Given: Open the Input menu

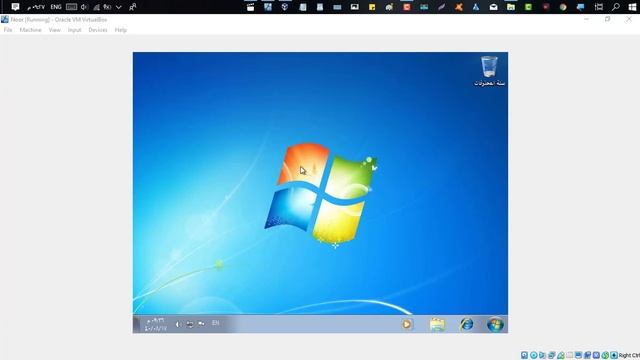Looking at the screenshot, I should [74, 30].
